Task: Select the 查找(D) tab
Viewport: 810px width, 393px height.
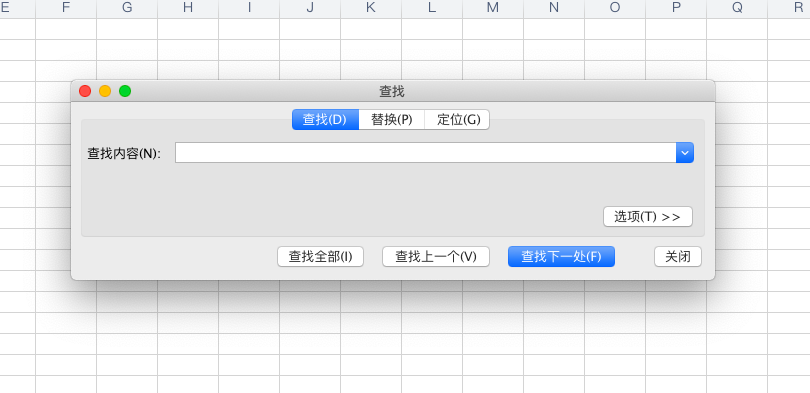Action: 325,120
